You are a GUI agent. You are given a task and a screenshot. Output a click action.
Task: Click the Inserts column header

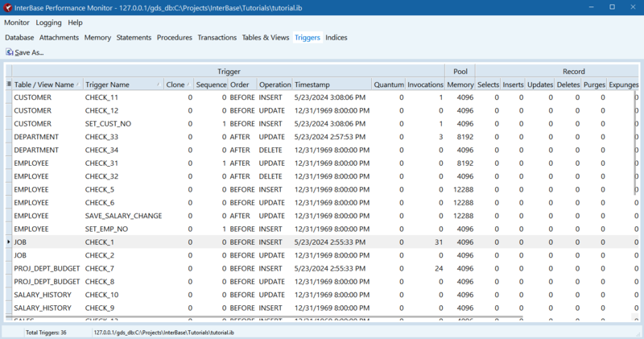(x=513, y=85)
